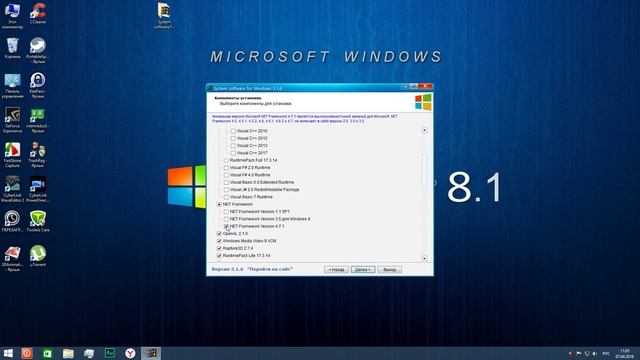
Task: Check Visual Basic 6.0 Extended Runtime
Action: [x=226, y=182]
